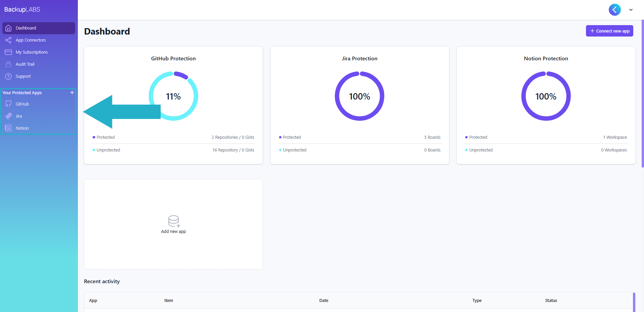Open the account dropdown chevron

[631, 10]
